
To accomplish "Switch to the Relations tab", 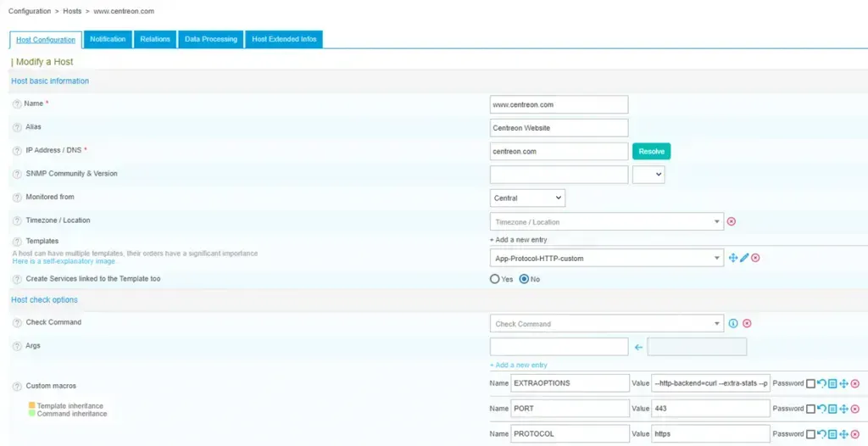I will click(155, 39).
